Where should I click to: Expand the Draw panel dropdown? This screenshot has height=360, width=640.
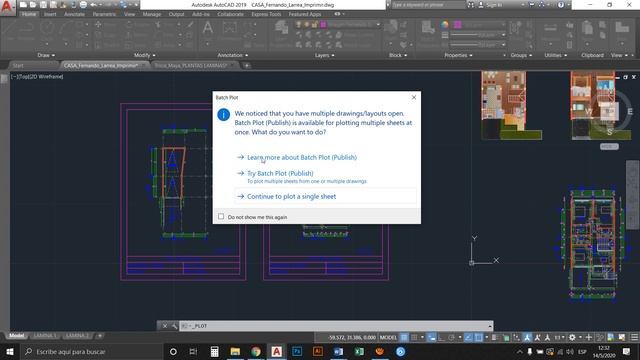[x=46, y=55]
